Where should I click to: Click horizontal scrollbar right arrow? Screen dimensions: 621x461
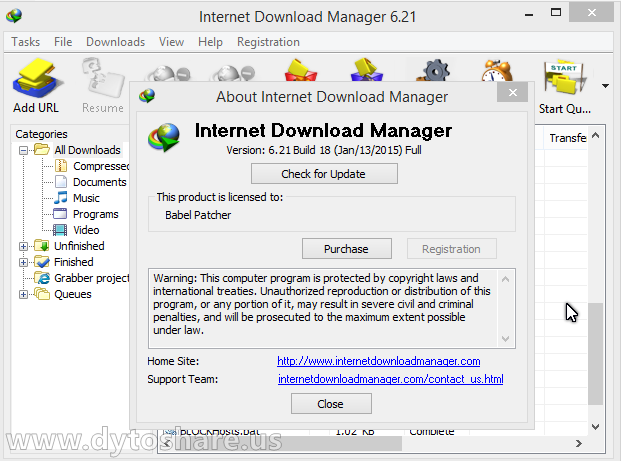(x=579, y=444)
